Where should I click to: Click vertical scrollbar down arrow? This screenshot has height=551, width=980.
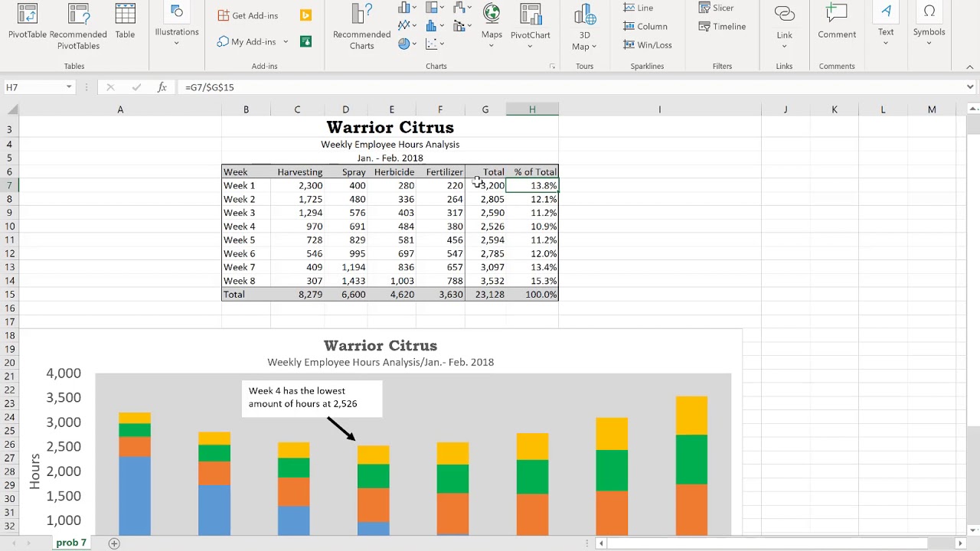point(973,530)
